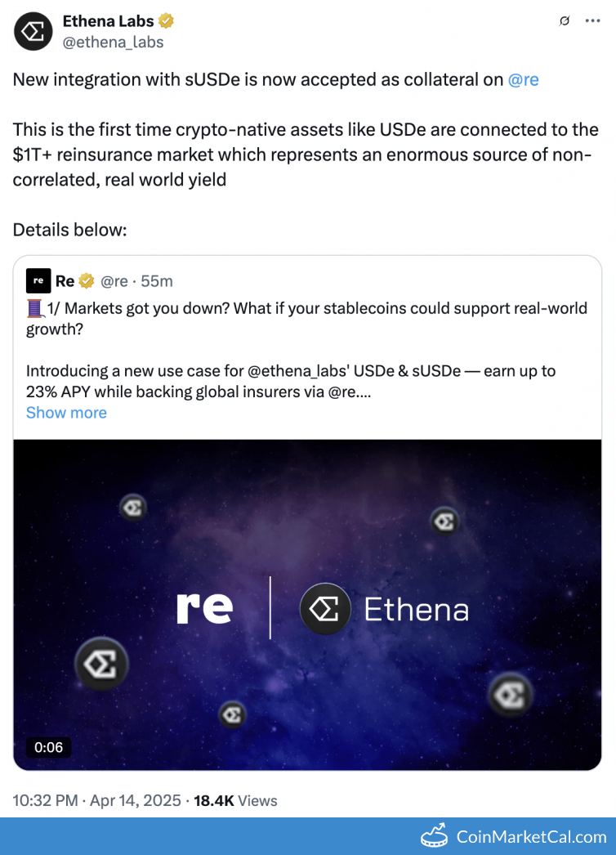The height and width of the screenshot is (855, 616).
Task: Click the gold verified badge next to Re
Action: pyautogui.click(x=87, y=281)
